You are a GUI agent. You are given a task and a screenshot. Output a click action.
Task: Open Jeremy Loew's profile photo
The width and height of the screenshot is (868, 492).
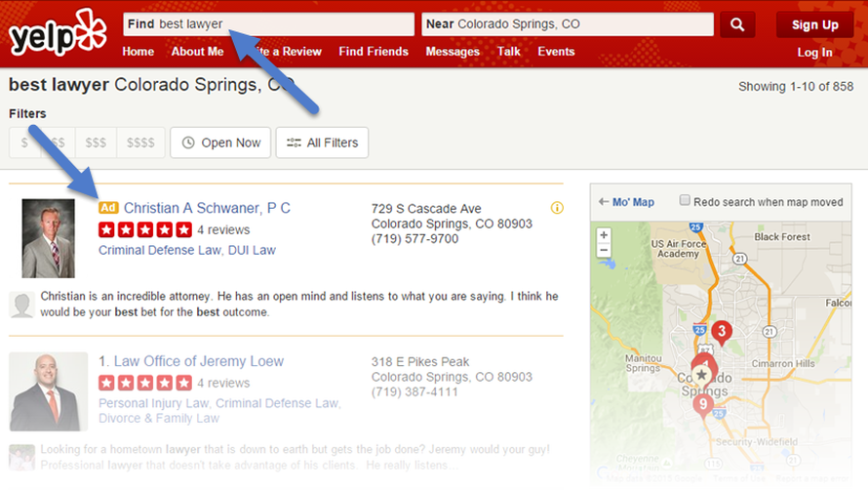click(48, 391)
